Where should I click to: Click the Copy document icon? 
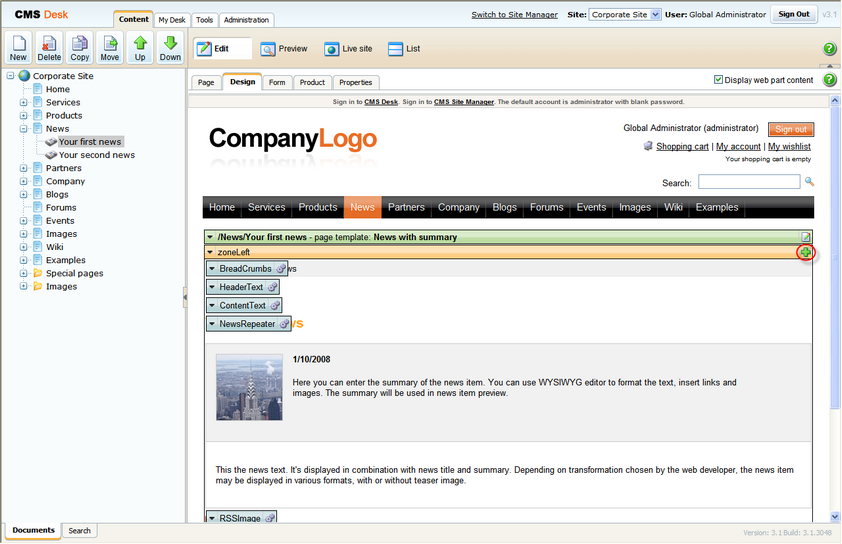[x=79, y=47]
